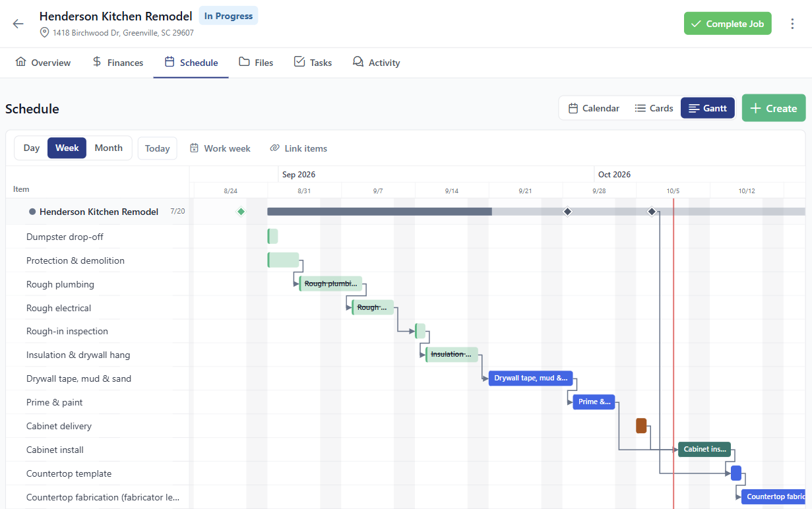The width and height of the screenshot is (812, 509).
Task: Click the In Progress status badge
Action: point(228,16)
